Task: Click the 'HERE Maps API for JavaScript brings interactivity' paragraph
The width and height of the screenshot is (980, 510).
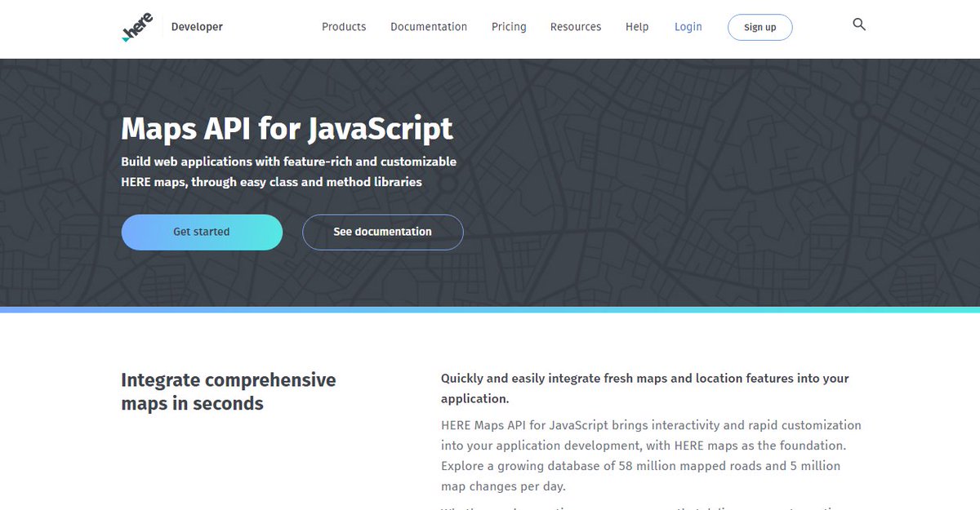Action: click(651, 456)
